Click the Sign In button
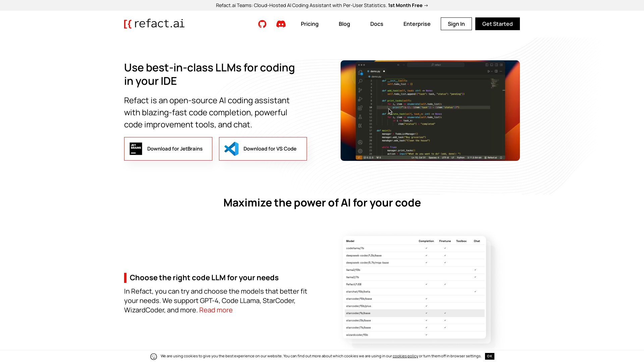644x362 pixels. click(456, 24)
